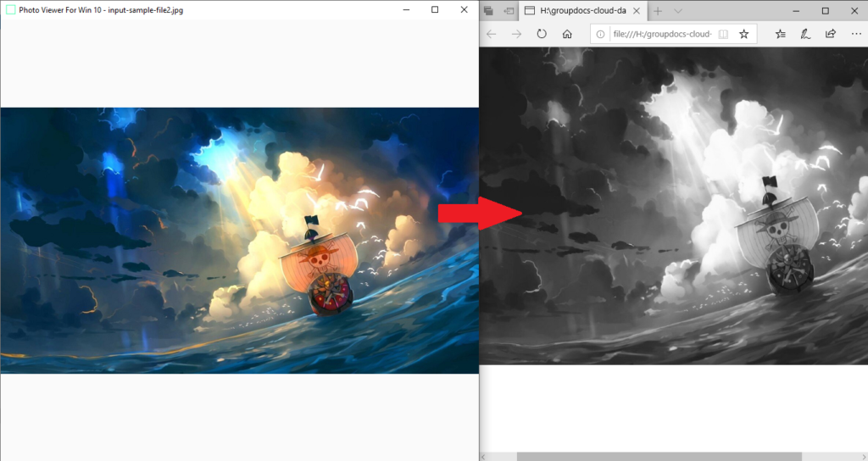Share this page using share icon
Viewport: 868px width, 461px height.
point(831,35)
